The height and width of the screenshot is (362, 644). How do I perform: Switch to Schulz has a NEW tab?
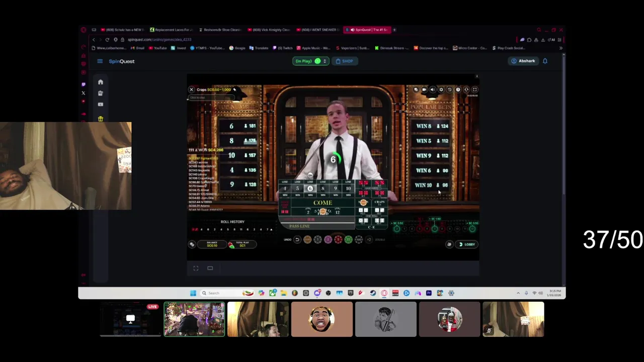[x=122, y=30]
